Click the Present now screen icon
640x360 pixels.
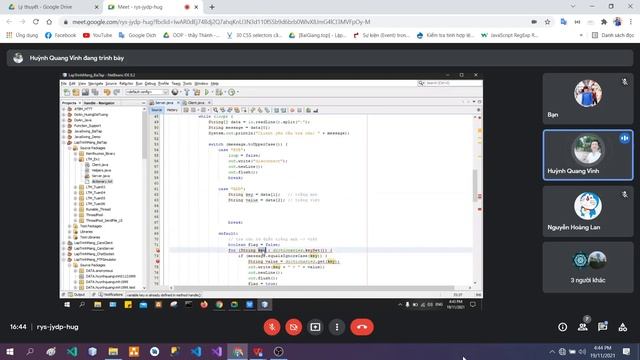tap(315, 327)
